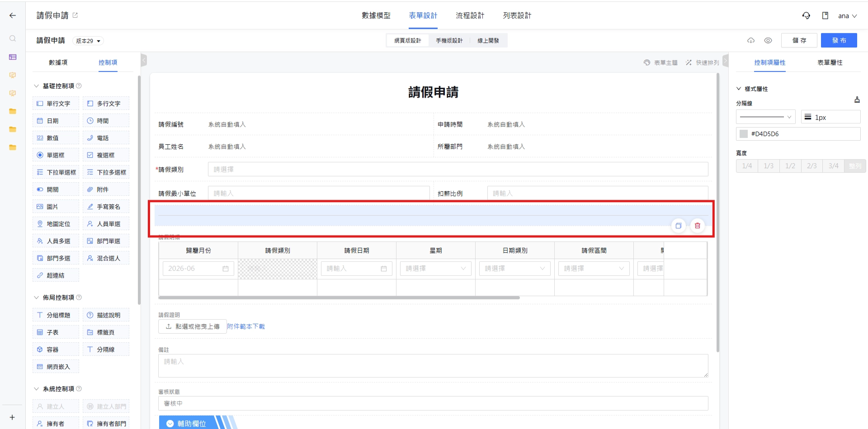Add 複選框 control
Image resolution: width=868 pixels, height=429 pixels.
(106, 155)
